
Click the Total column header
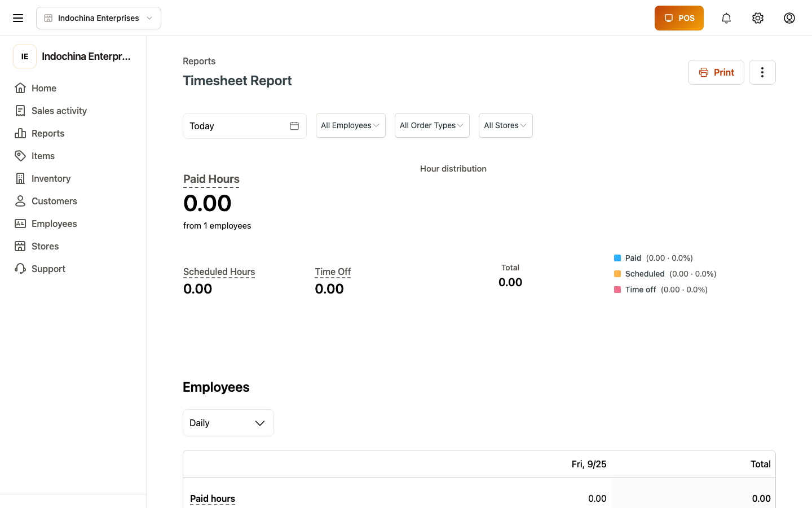click(760, 464)
